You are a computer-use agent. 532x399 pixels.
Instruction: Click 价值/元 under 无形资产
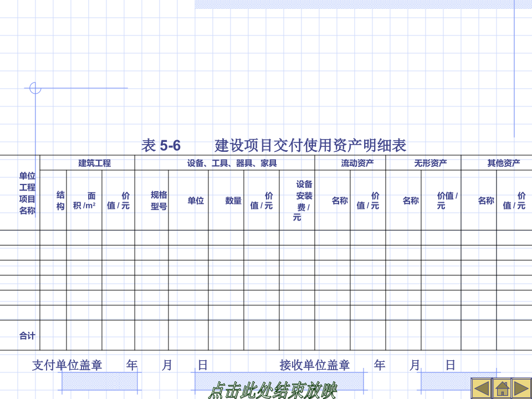[448, 201]
